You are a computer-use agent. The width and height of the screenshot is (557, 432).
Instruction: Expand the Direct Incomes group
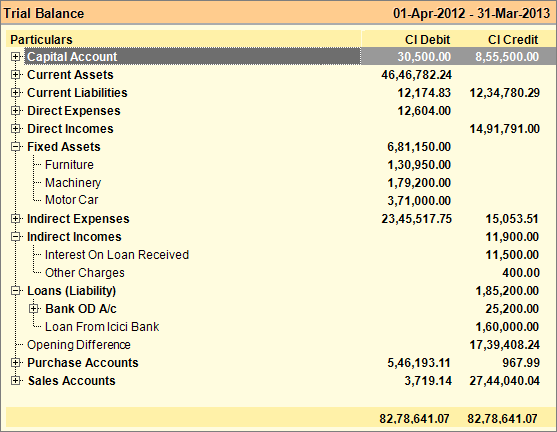(15, 129)
